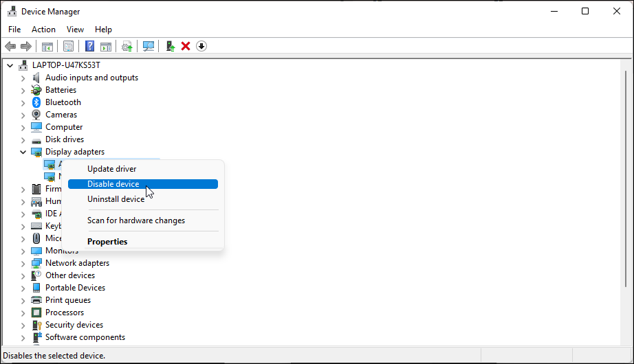Select the Computer tree label
This screenshot has height=364, width=634.
coord(64,127)
